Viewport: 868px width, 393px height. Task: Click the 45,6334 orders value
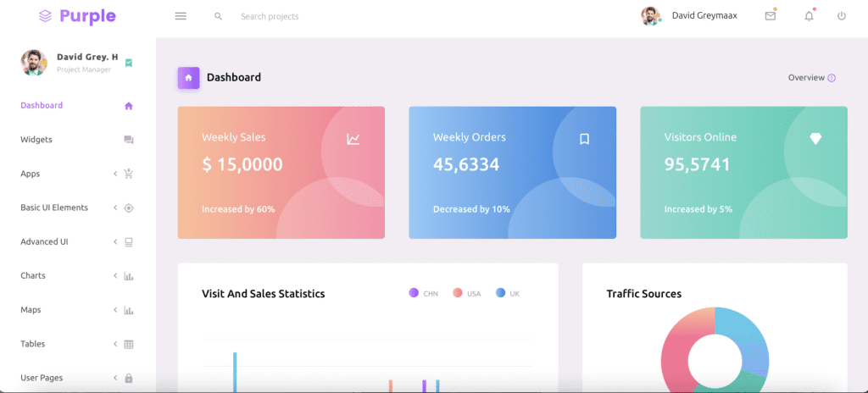coord(466,164)
